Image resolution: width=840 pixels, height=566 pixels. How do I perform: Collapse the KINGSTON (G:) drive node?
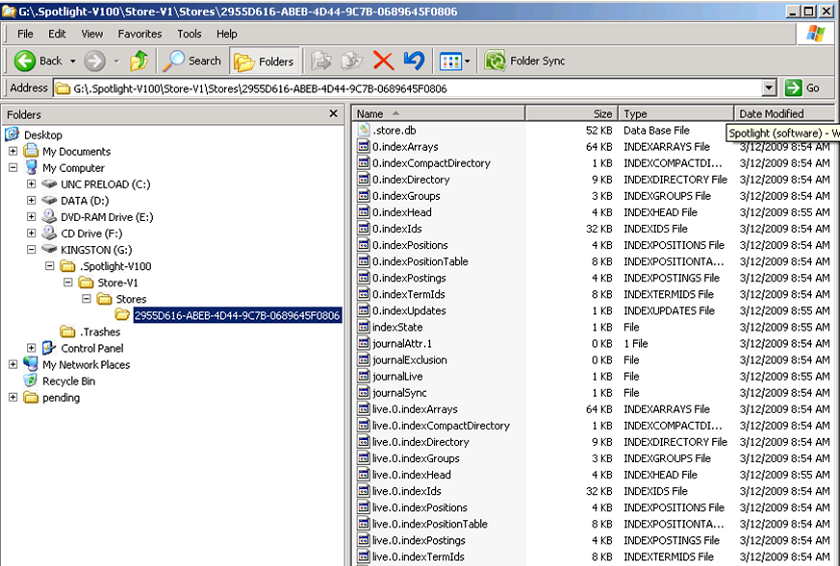pos(31,250)
